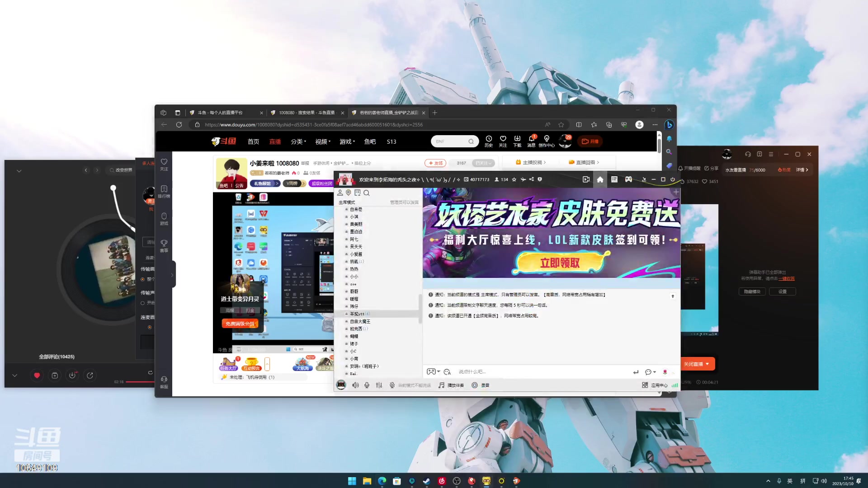Screen dimensions: 868x488
Task: Open 应用中心 in YY bottom bar
Action: [655, 385]
